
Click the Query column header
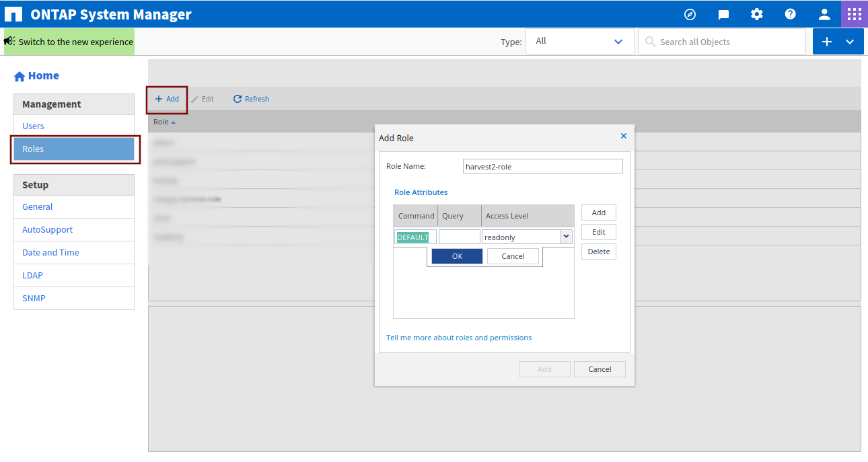tap(460, 216)
